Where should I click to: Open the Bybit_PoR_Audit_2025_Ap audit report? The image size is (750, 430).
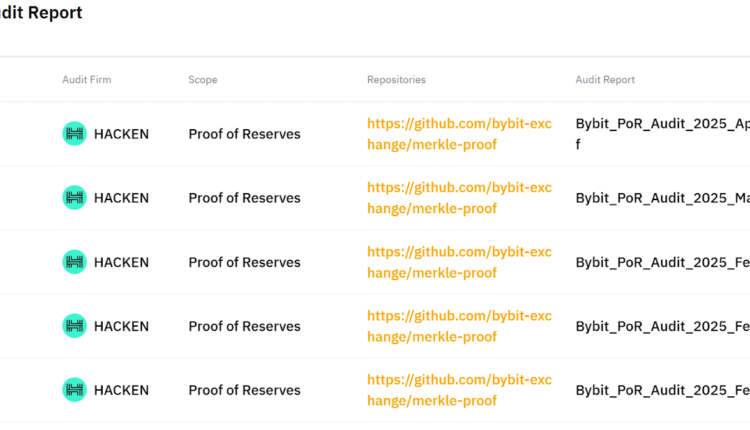coord(662,124)
